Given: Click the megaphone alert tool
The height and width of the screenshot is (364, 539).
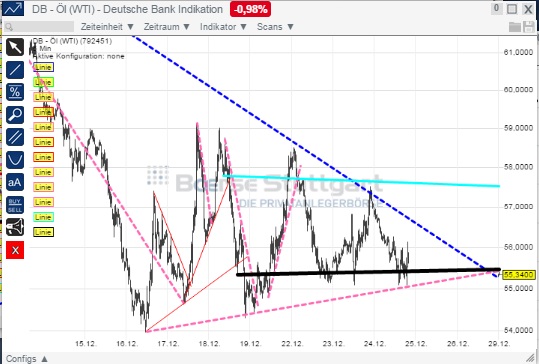Looking at the screenshot, I should (x=15, y=227).
